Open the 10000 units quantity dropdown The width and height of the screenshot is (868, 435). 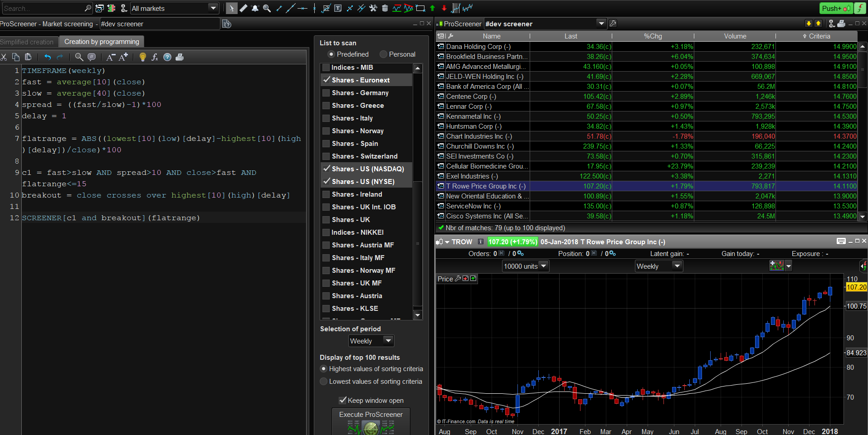[526, 266]
